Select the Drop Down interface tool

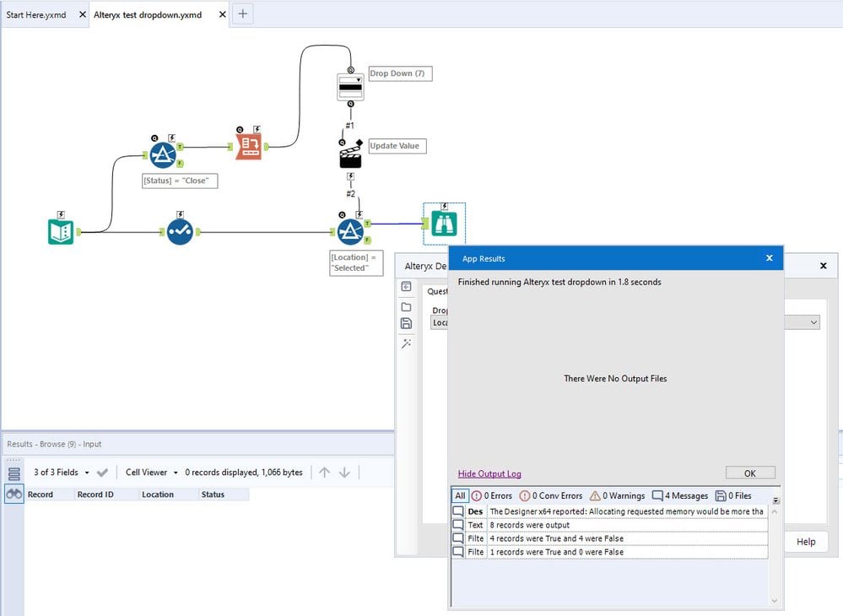350,87
